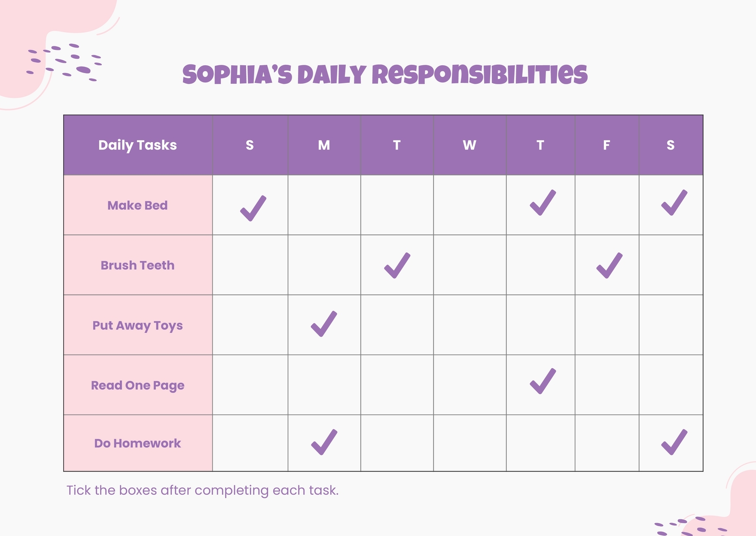756x536 pixels.
Task: Click the Do Homework checkmark under Monday
Action: tap(323, 442)
